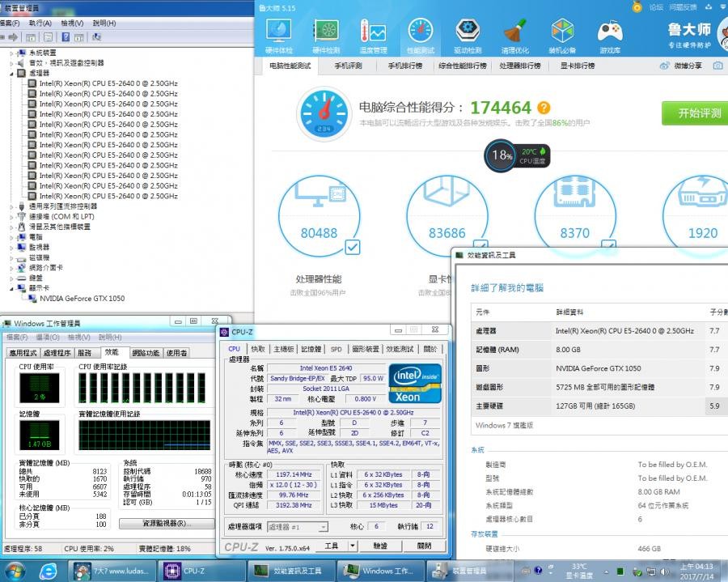Open the 處理程序 tab in Task Manager
This screenshot has height=582, width=728.
57,353
